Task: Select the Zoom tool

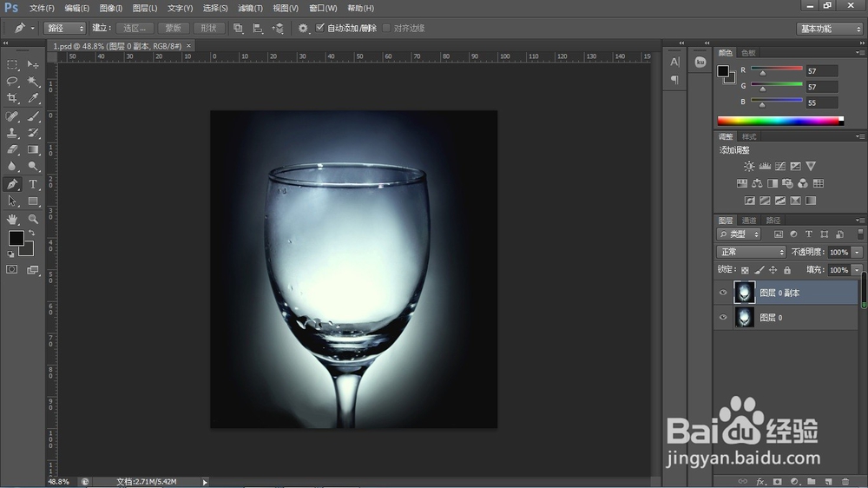Action: [33, 220]
